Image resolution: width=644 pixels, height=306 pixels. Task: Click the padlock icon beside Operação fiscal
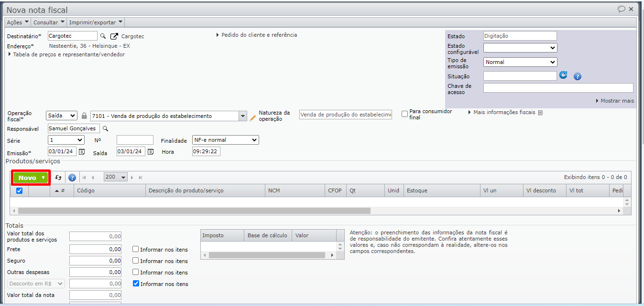[x=84, y=116]
